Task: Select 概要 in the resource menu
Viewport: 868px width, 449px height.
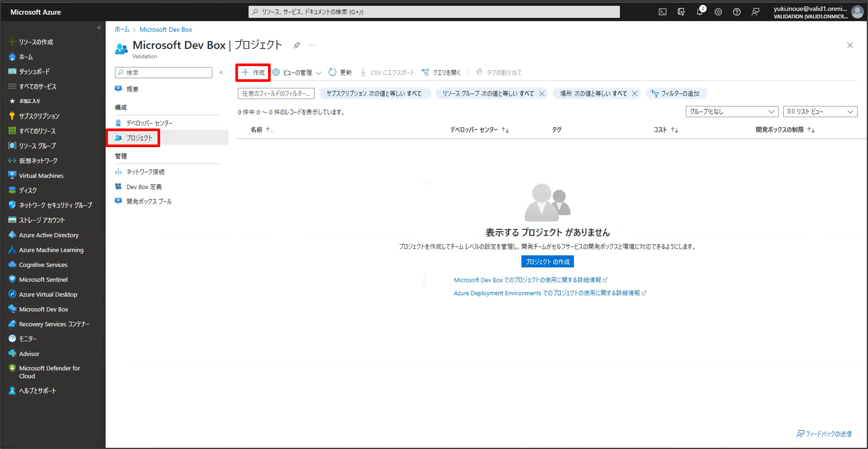Action: [x=132, y=89]
